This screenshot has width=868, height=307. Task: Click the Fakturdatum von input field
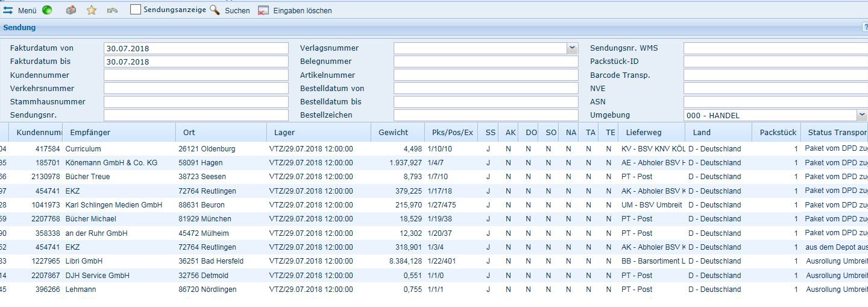pos(196,48)
